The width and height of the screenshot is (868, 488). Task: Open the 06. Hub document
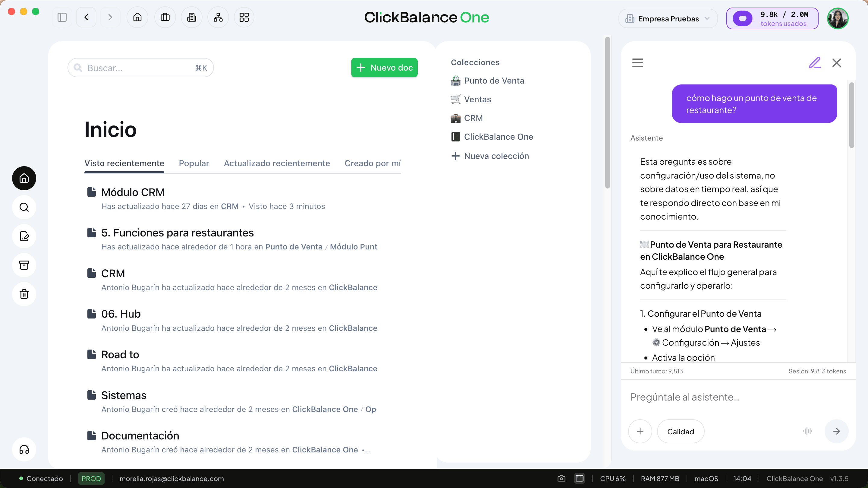tap(121, 314)
